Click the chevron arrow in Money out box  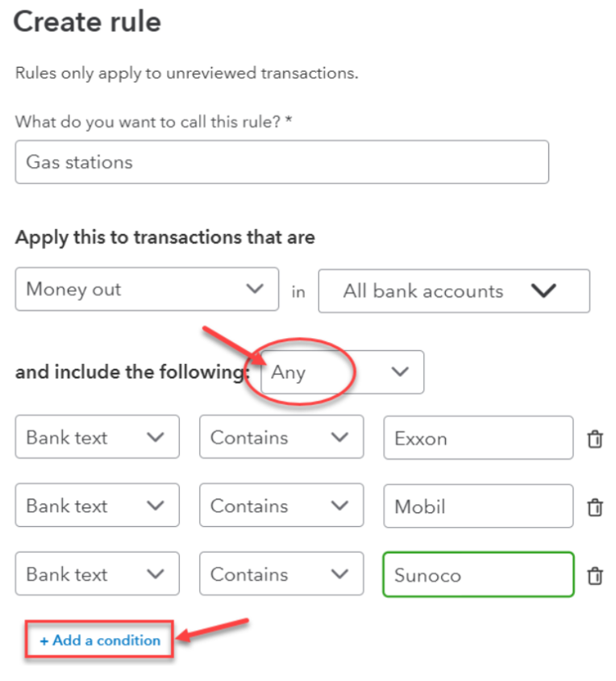255,288
